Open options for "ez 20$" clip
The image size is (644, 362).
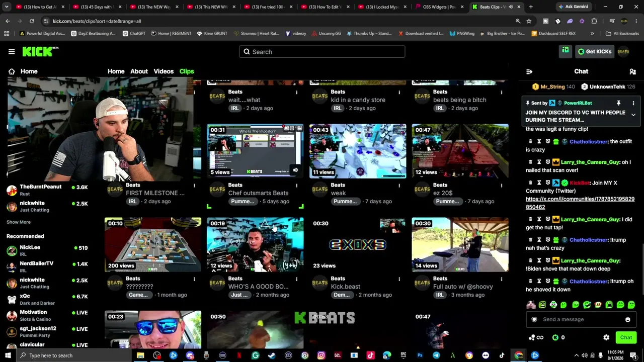coord(502,186)
